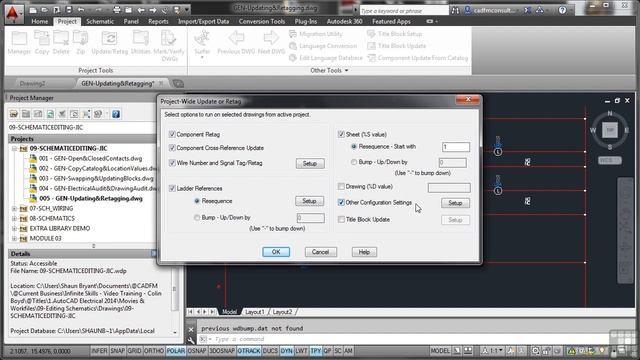Click the open project folder icon in Project Manager
The image size is (640, 360).
point(14,114)
